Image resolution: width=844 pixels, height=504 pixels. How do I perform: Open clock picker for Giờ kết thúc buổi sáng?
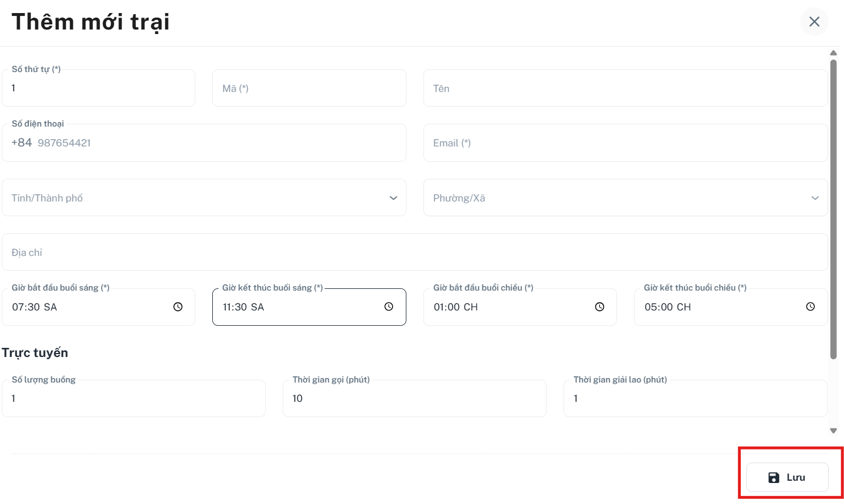click(x=389, y=307)
